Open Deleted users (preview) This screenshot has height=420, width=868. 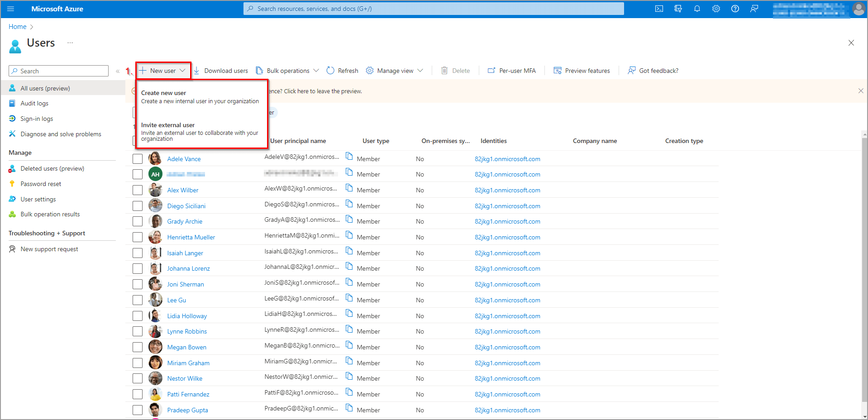point(52,168)
